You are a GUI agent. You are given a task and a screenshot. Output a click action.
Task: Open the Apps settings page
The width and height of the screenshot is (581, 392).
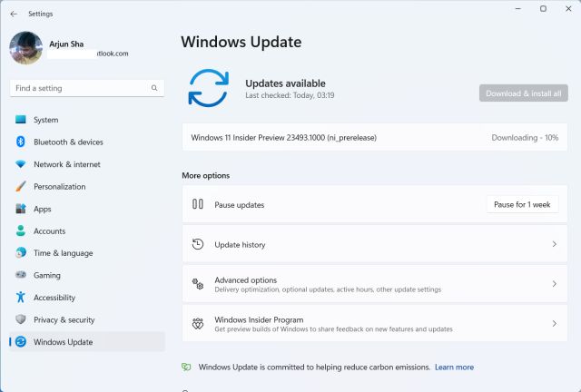click(x=42, y=209)
